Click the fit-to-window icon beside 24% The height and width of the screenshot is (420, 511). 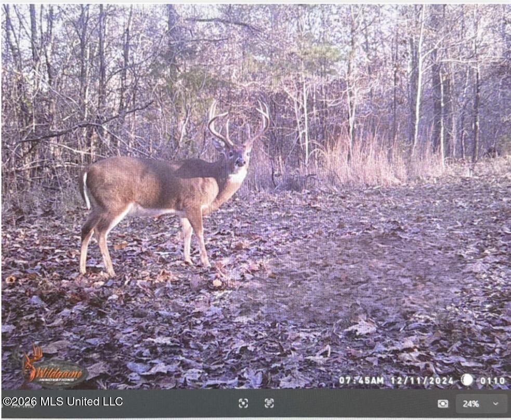click(x=442, y=404)
